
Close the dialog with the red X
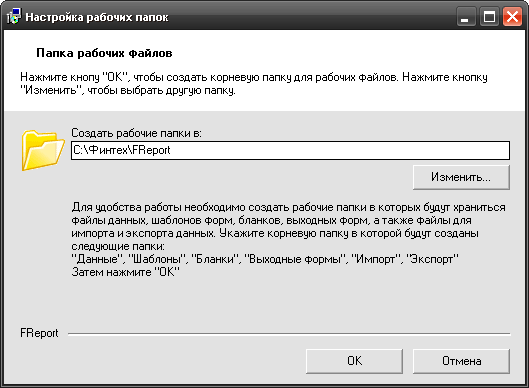click(512, 17)
